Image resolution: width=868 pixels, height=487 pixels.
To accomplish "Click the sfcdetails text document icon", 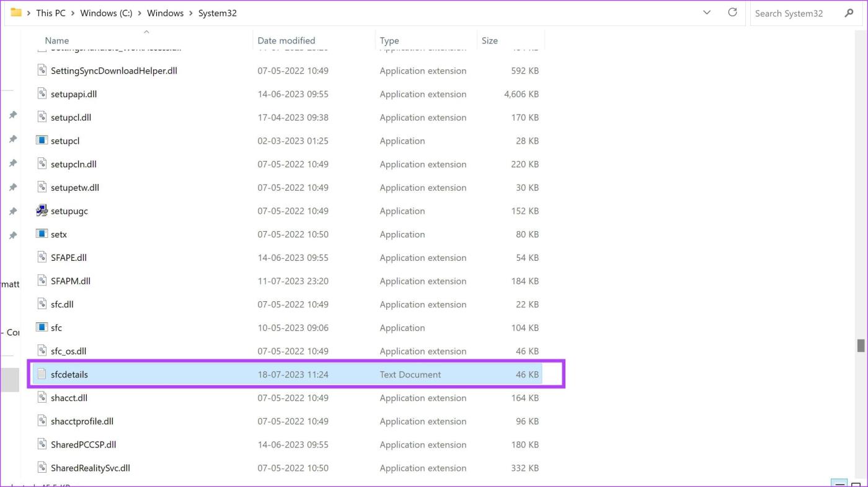I will point(42,374).
